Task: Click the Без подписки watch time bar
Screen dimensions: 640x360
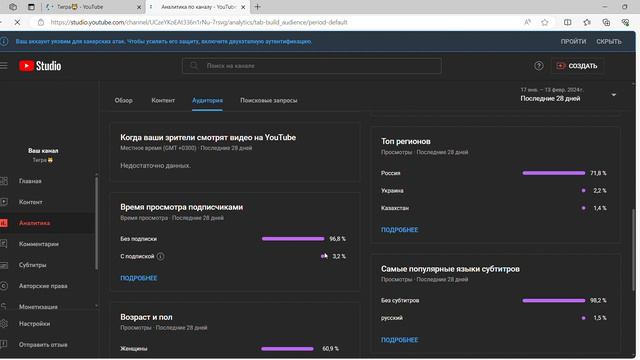Action: [293, 239]
